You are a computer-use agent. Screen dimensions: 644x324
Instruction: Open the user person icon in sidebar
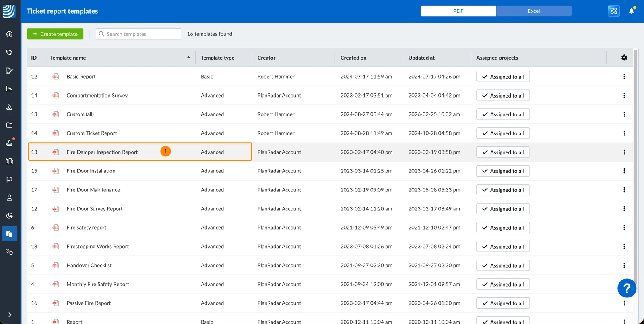click(9, 197)
